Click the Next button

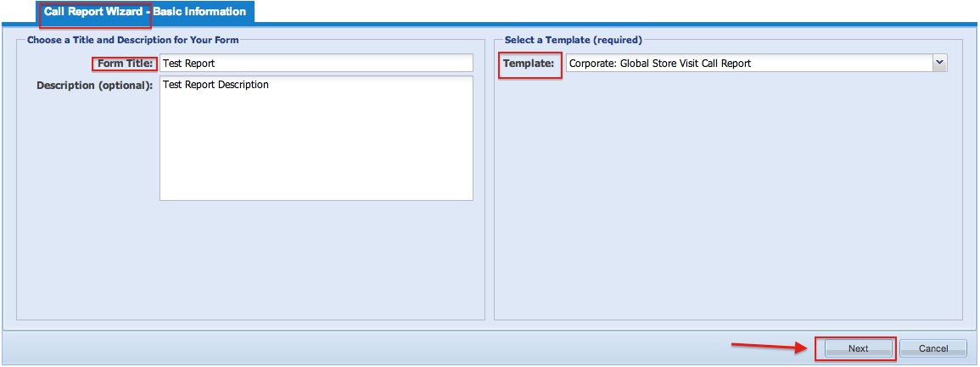pos(857,348)
